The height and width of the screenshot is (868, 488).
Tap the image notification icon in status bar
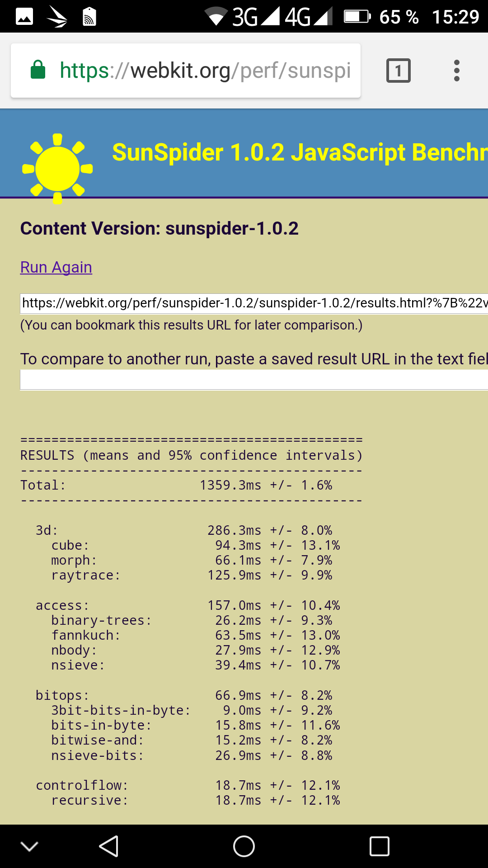[24, 17]
